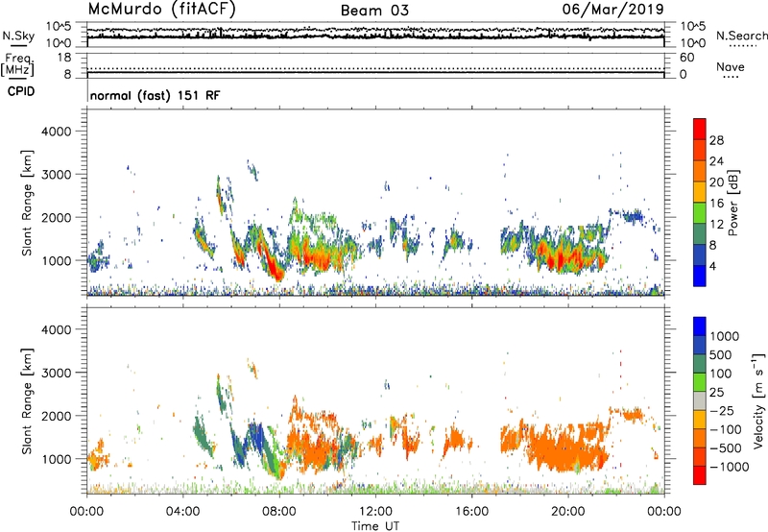
Task: Click the 'Beam 03' label
Action: (374, 11)
